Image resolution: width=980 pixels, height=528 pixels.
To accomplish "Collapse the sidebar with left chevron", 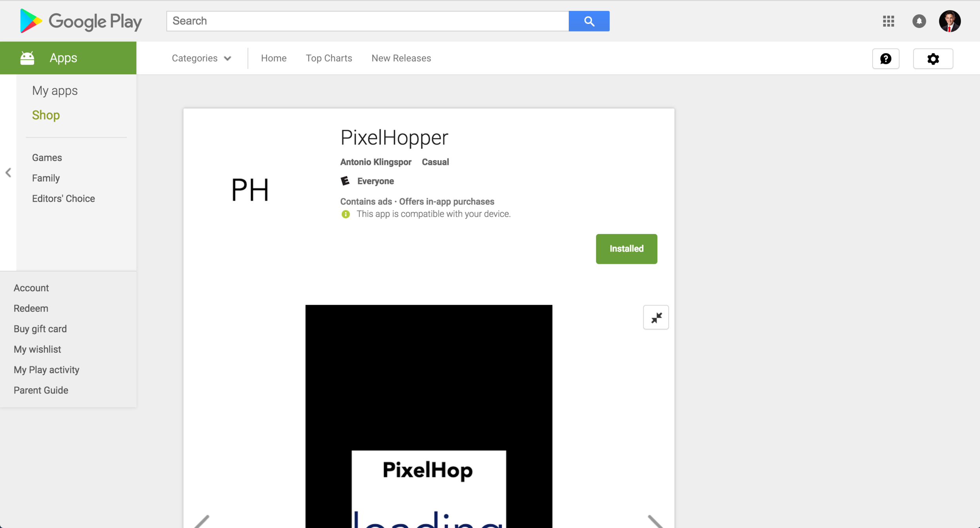I will click(x=8, y=172).
